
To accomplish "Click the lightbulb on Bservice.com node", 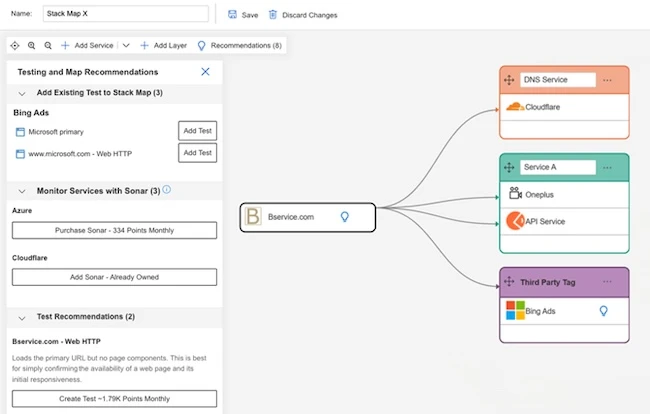I will coord(344,217).
